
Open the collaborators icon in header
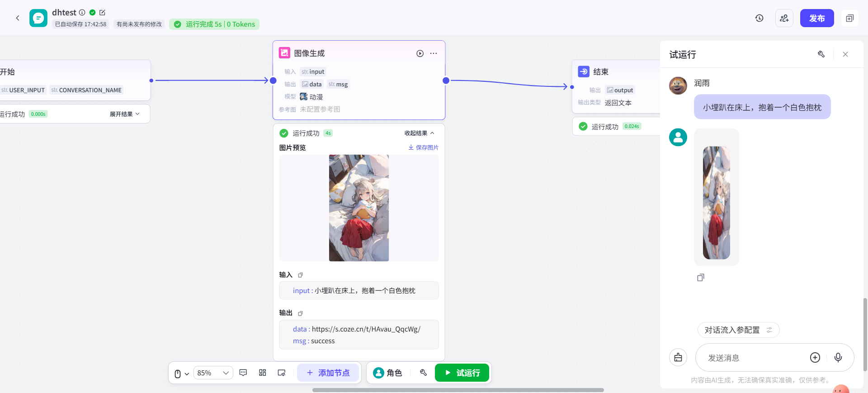coord(784,18)
